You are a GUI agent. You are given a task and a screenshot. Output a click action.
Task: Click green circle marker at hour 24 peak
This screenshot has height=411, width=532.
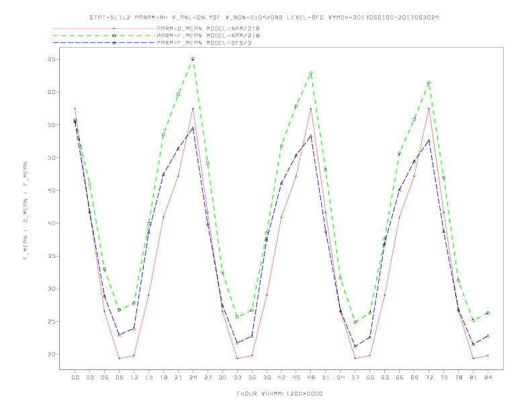click(193, 59)
